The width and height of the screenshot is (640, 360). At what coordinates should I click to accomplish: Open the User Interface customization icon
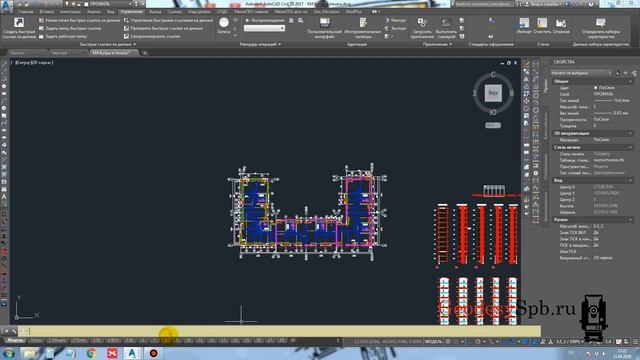coord(324,22)
